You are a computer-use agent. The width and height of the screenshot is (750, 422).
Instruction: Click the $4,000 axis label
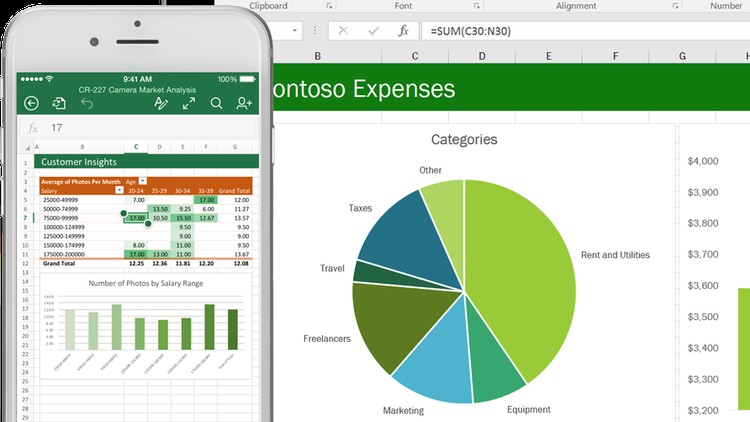703,161
